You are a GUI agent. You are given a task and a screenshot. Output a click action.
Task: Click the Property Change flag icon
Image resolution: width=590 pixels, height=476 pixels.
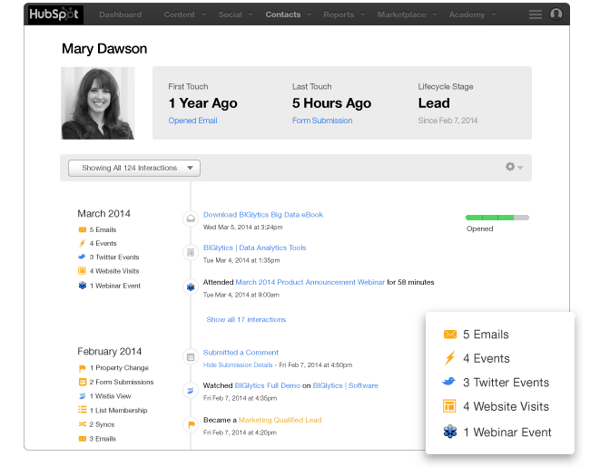click(82, 368)
